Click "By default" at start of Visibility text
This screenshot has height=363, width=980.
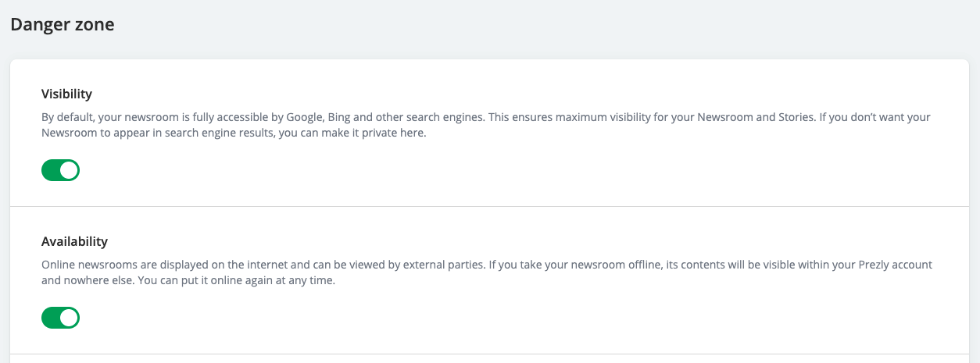coord(68,118)
